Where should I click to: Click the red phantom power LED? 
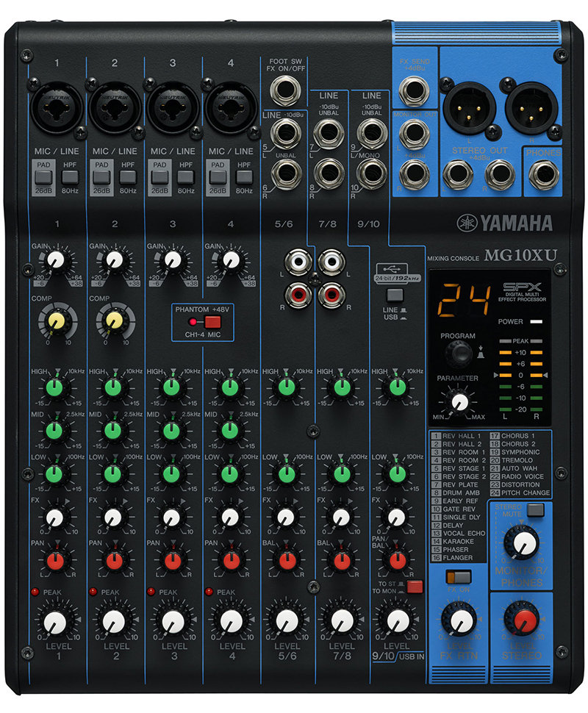(193, 322)
